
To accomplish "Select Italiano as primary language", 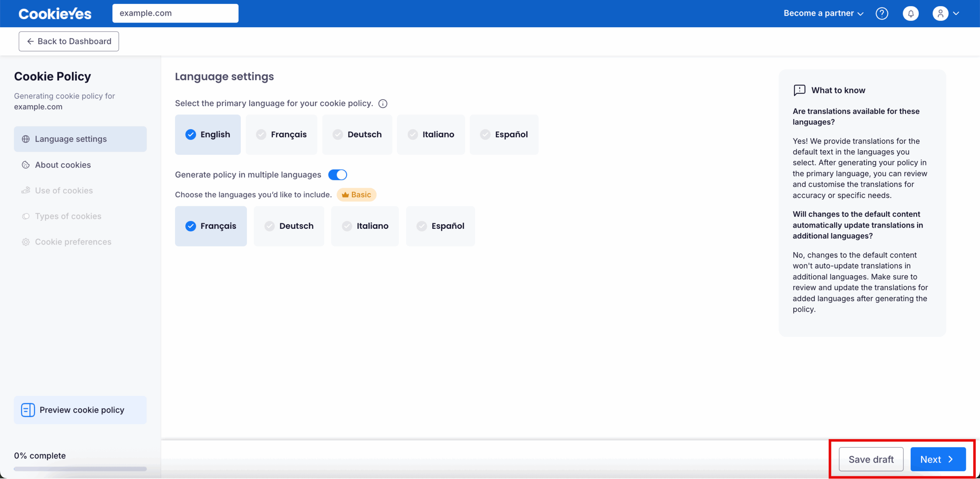I will (431, 135).
